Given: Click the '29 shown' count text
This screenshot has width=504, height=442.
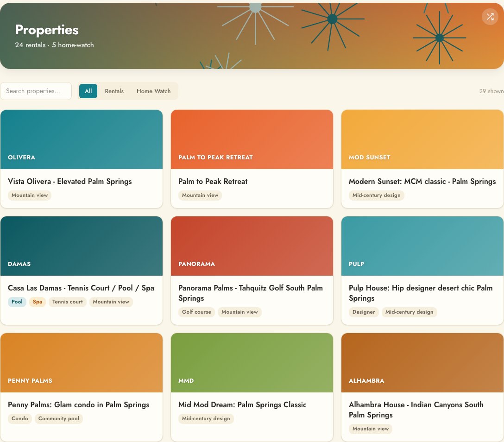Looking at the screenshot, I should tap(491, 91).
